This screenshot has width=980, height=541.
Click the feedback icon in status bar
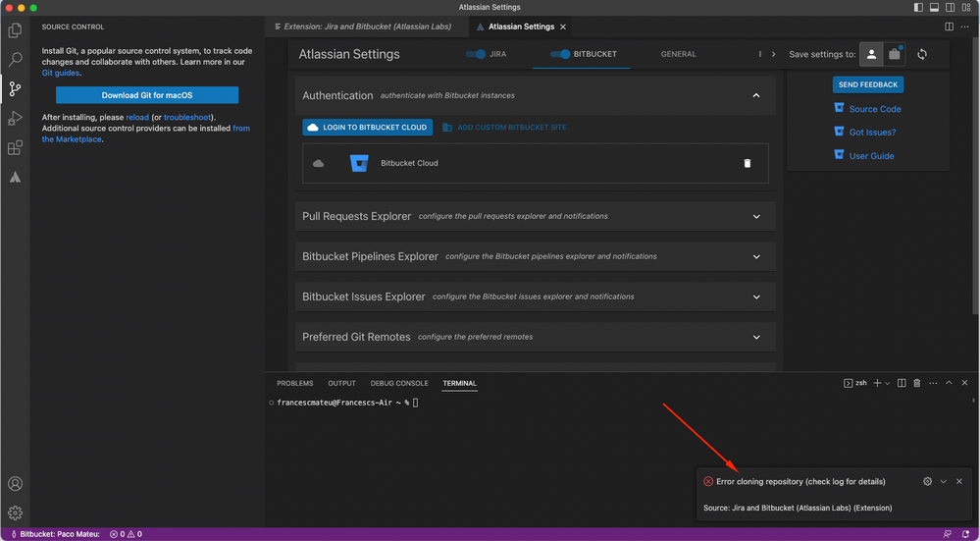(949, 534)
